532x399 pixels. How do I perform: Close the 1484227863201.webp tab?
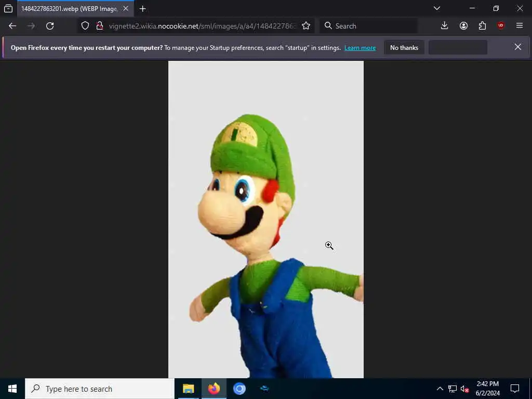[x=126, y=8]
